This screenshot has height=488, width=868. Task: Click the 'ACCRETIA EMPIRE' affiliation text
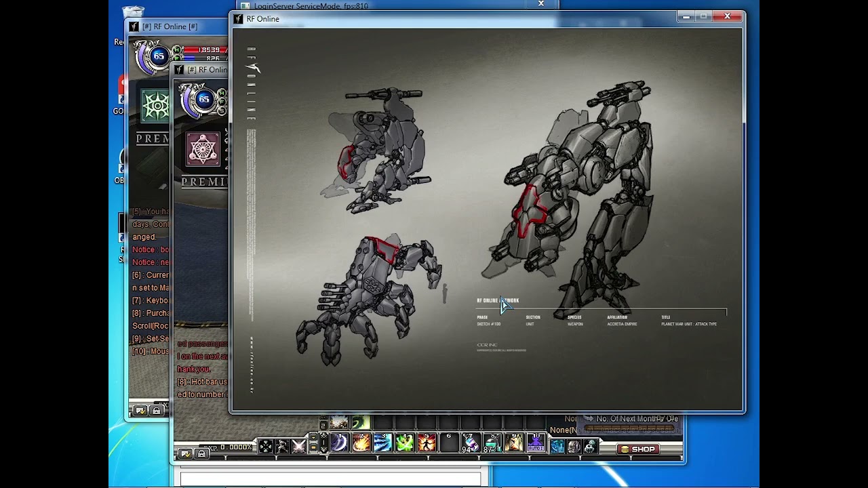(x=622, y=324)
